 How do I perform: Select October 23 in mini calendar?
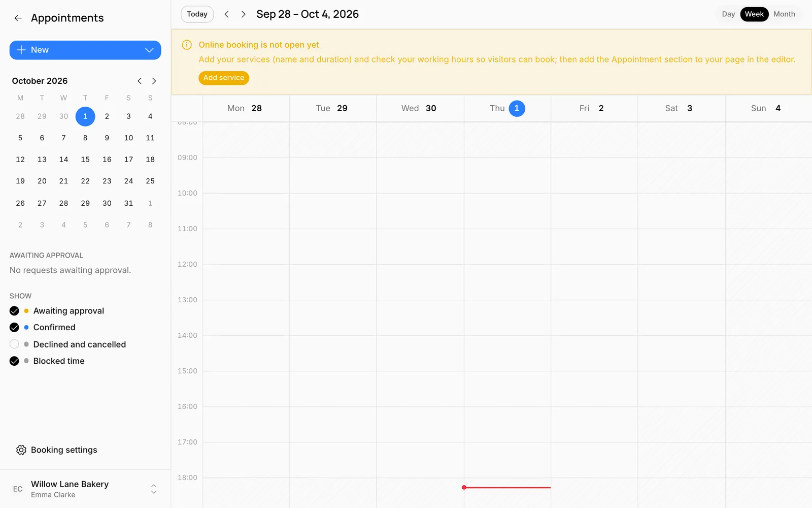tap(107, 181)
